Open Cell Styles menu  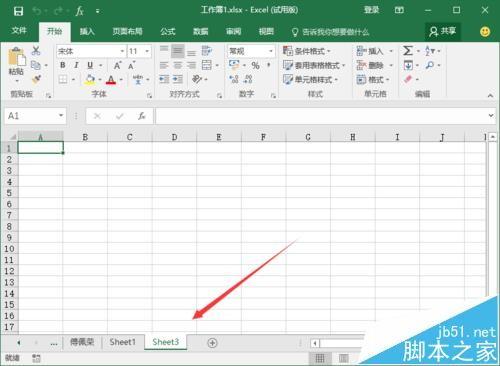[x=310, y=80]
